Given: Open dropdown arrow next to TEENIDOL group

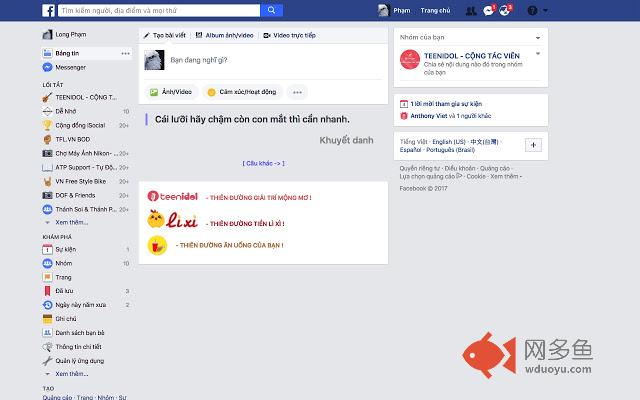Looking at the screenshot, I should click(538, 53).
